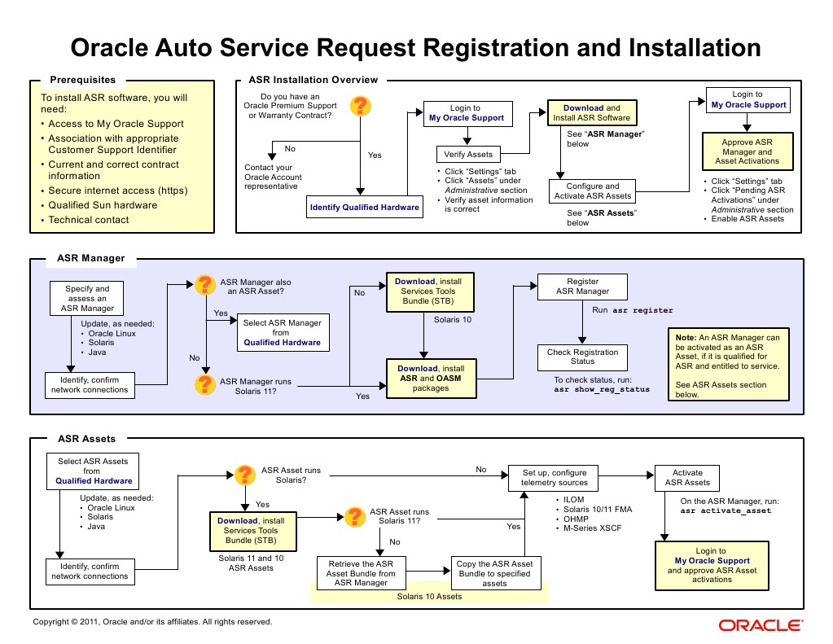This screenshot has width=833, height=644.
Task: Select the 'Activate ASR Assets' box
Action: [687, 478]
